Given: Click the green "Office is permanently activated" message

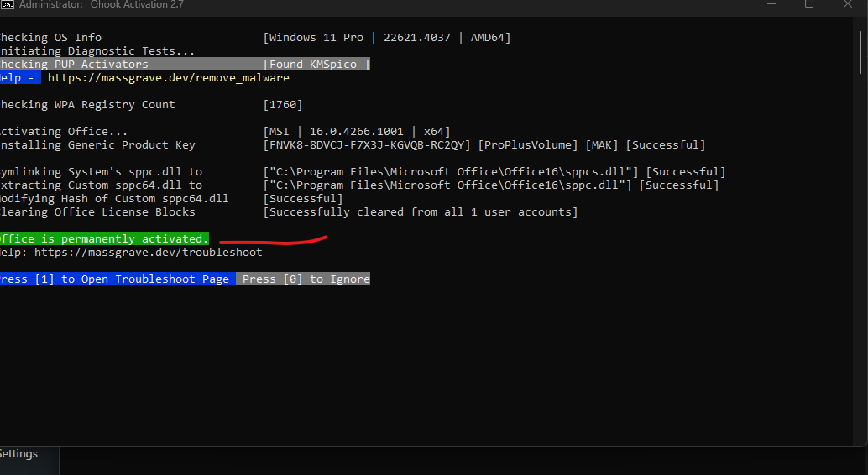Looking at the screenshot, I should (x=102, y=239).
